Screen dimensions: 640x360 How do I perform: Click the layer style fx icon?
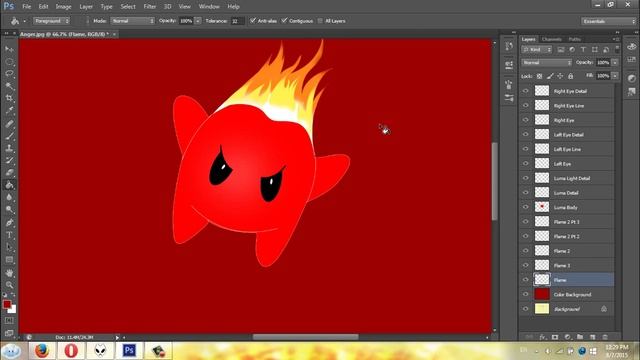542,337
